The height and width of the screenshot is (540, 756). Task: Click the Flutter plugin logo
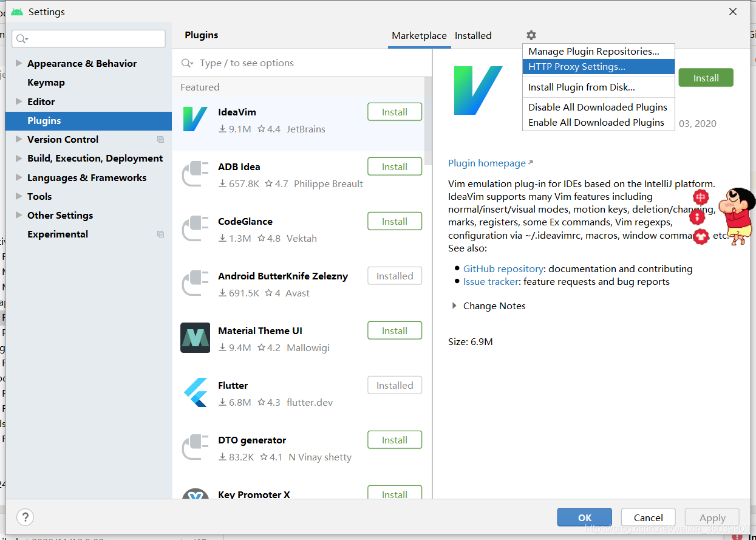click(x=196, y=392)
